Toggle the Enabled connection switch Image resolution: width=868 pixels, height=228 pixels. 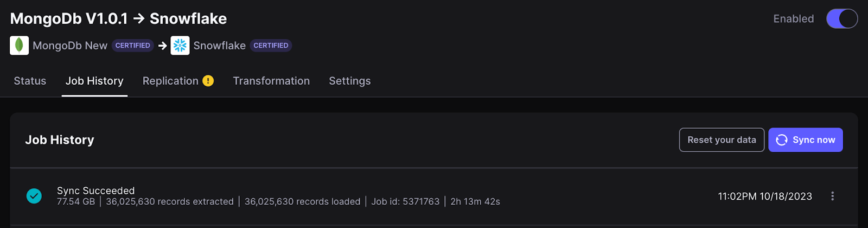[x=841, y=18]
